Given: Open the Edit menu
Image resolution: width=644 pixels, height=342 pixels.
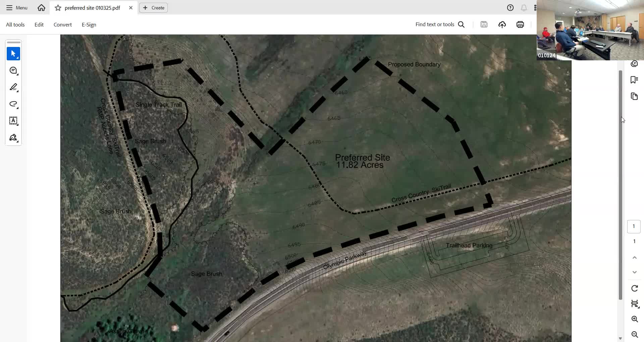Looking at the screenshot, I should pos(39,24).
